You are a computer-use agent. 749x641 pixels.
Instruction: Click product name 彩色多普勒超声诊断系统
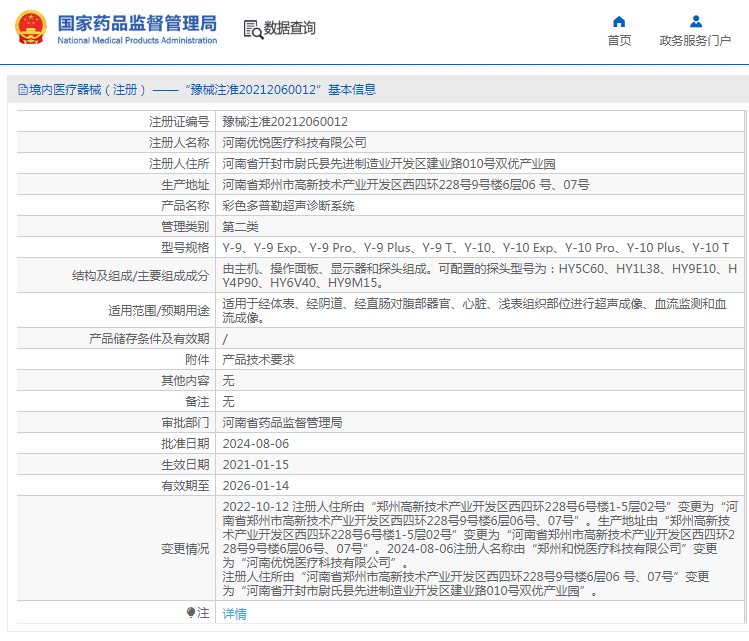click(x=288, y=205)
